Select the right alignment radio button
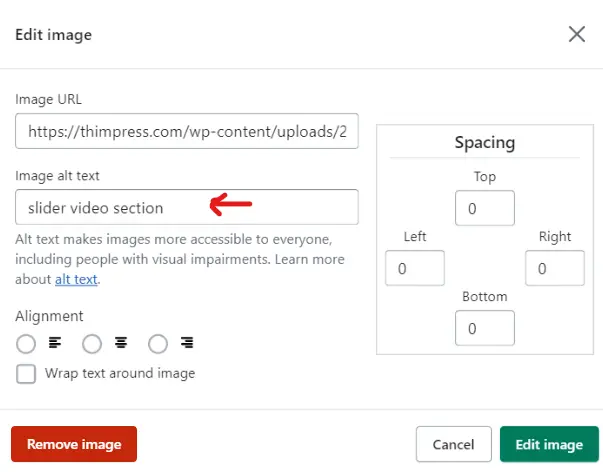603x472 pixels. pyautogui.click(x=158, y=343)
